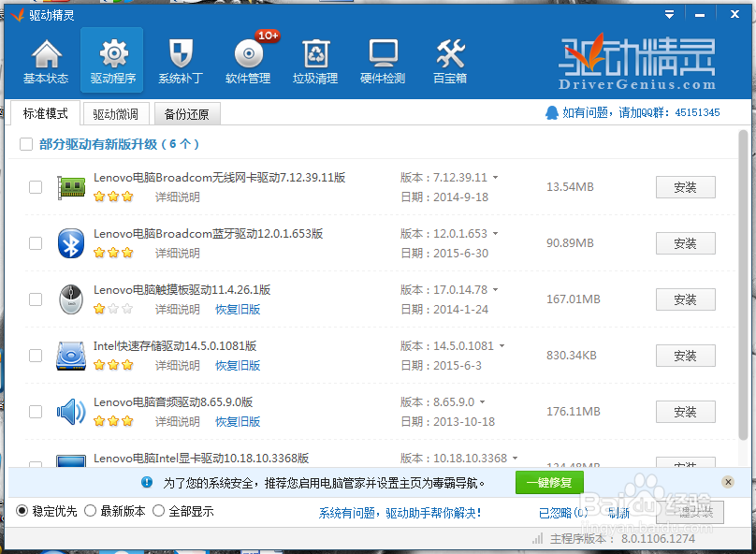
Task: Check the Broadcom wireless driver checkbox
Action: point(36,187)
